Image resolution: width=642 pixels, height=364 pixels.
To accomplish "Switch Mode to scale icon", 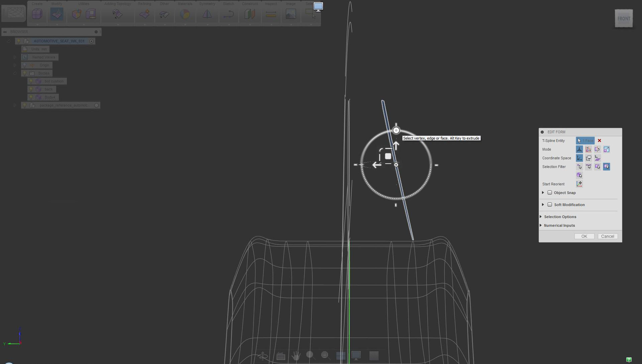I will tap(606, 149).
